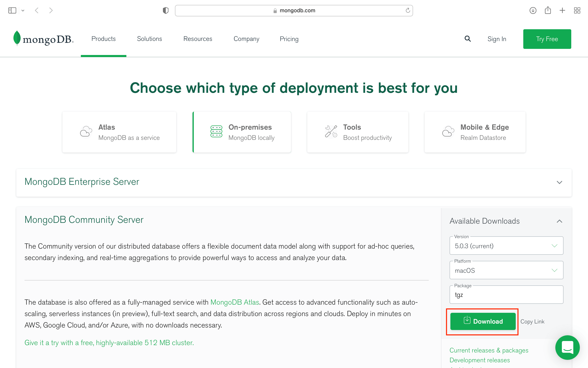Click the green Download button
The height and width of the screenshot is (368, 588).
pyautogui.click(x=483, y=321)
